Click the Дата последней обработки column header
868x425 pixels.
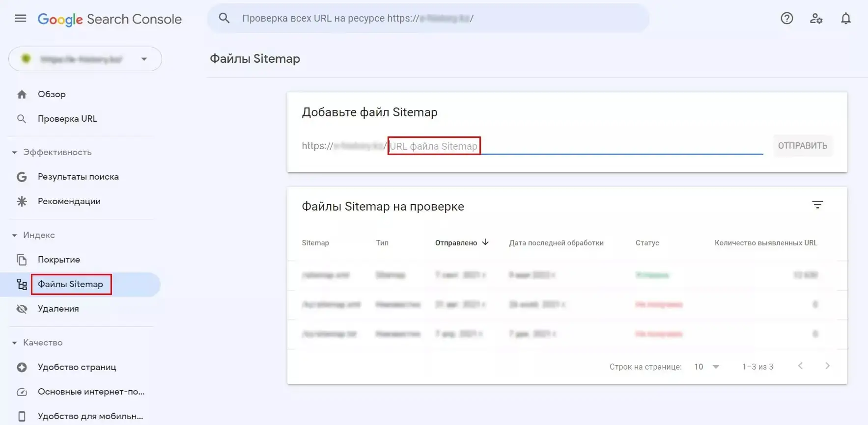[x=556, y=242]
